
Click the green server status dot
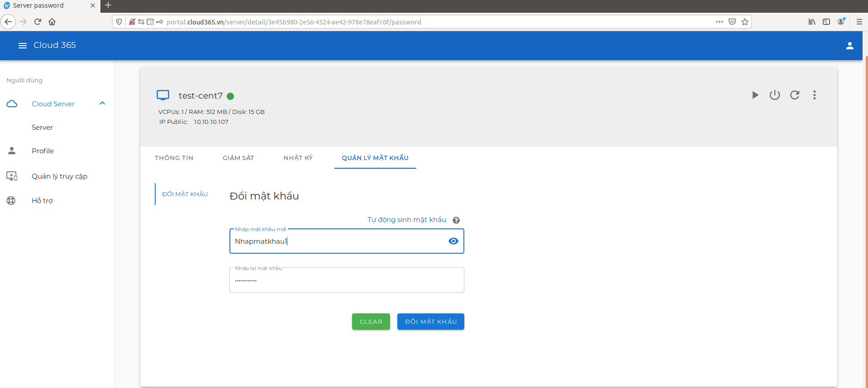230,96
